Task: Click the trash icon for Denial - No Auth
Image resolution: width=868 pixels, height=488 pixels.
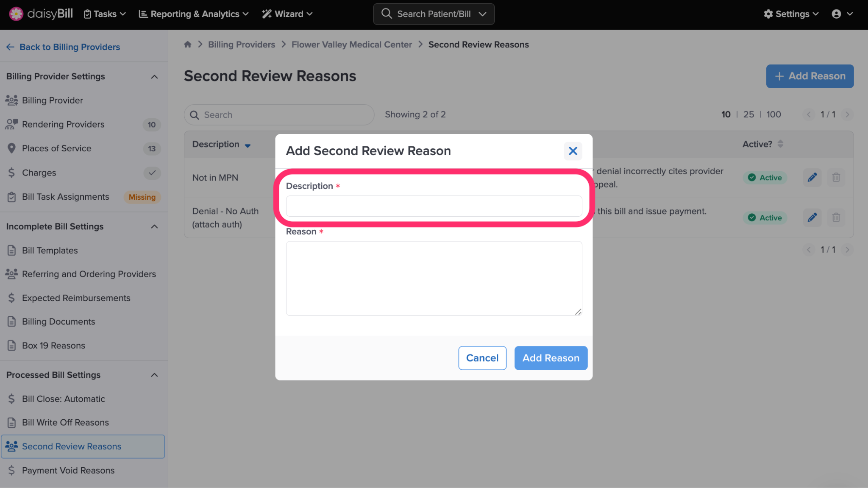Action: 836,218
